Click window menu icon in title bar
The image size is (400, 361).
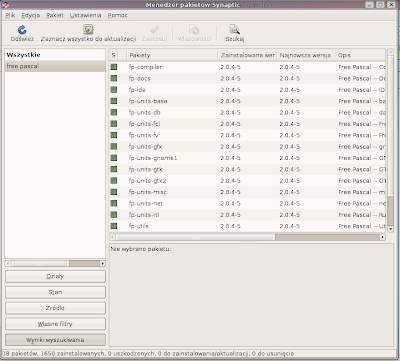(6, 5)
